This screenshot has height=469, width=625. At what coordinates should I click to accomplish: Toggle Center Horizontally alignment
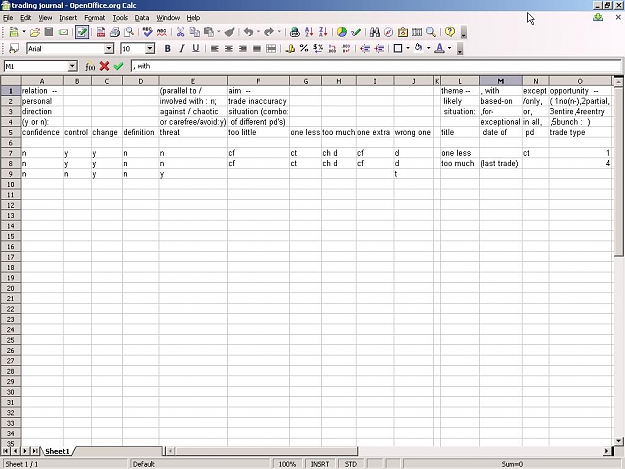click(229, 49)
